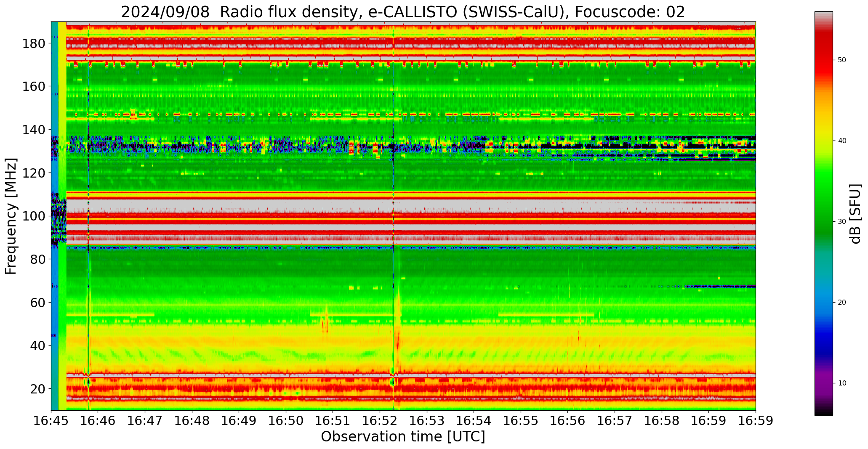868x449 pixels.
Task: Click the grey saturated FM band near 105 MHz
Action: click(411, 206)
